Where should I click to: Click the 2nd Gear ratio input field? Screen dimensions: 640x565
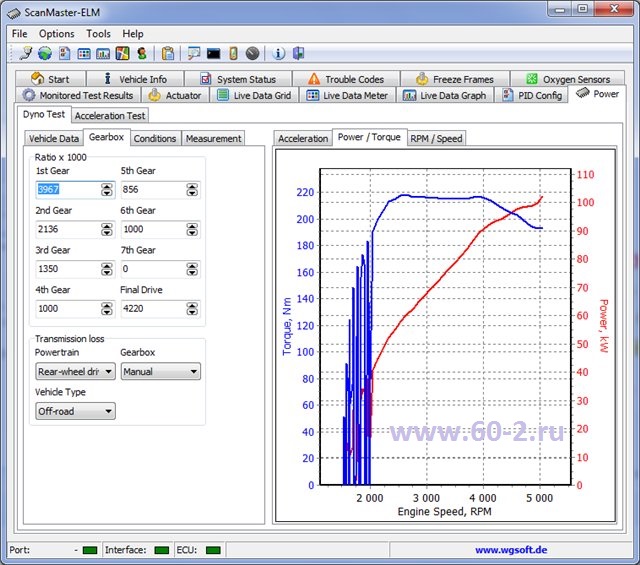click(67, 229)
